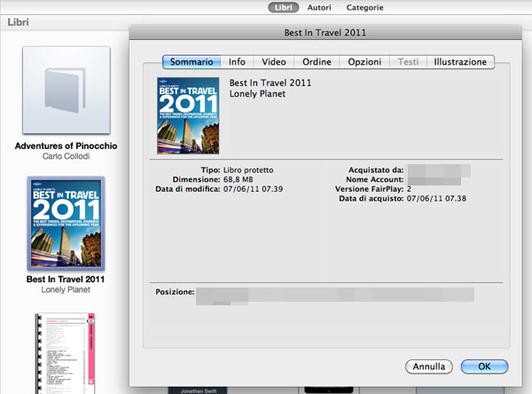Click the Adventures of Pinocchio placeholder book icon
The height and width of the screenshot is (394, 532).
point(66,91)
